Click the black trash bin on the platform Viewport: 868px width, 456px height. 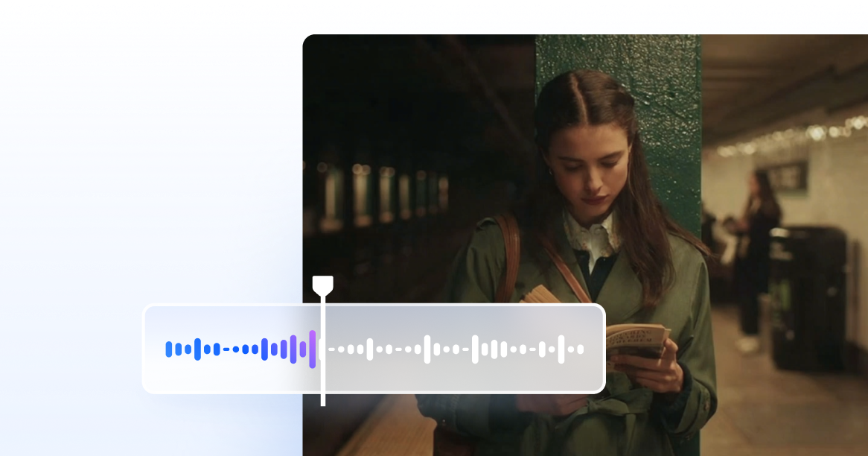[x=808, y=298]
